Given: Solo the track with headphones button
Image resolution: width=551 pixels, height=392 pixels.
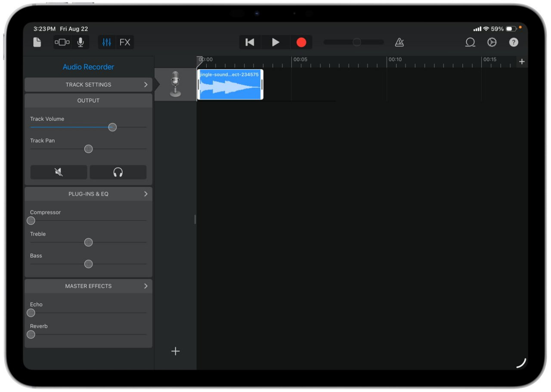Looking at the screenshot, I should click(118, 172).
